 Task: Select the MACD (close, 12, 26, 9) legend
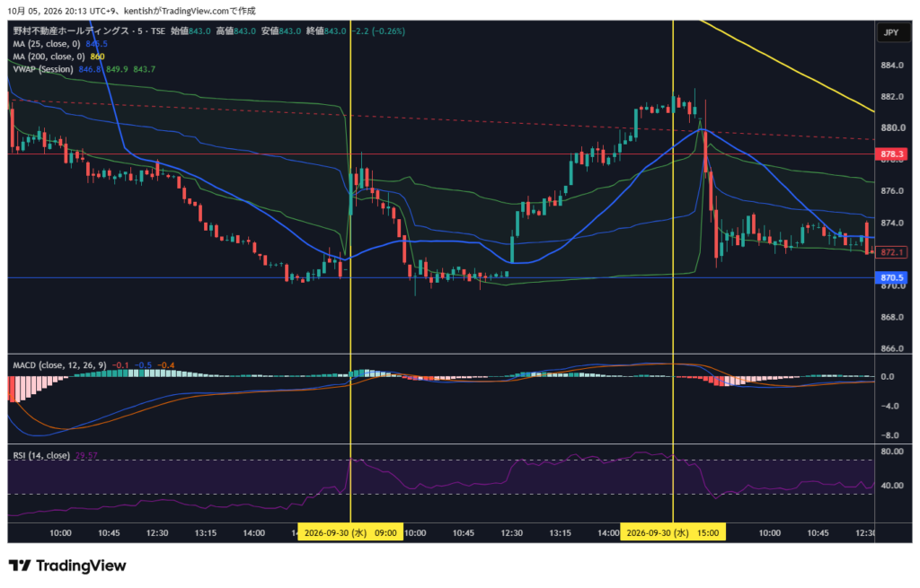tap(59, 365)
